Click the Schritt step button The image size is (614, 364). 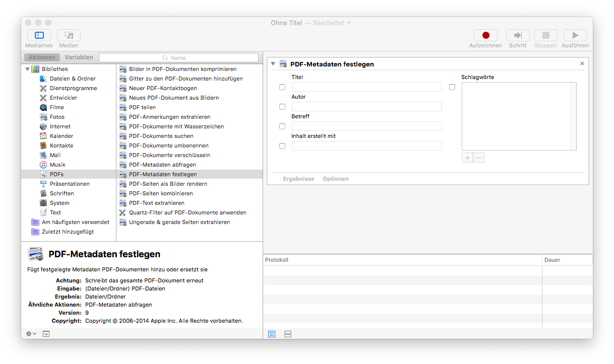[x=518, y=35]
